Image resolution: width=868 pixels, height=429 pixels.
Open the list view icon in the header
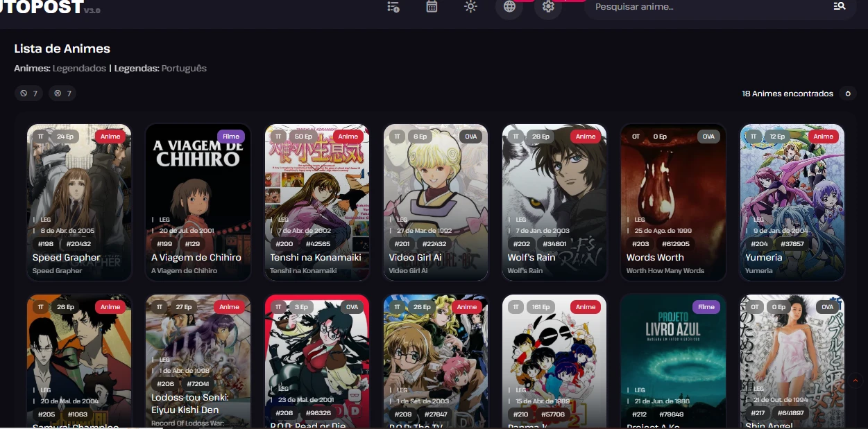(393, 7)
